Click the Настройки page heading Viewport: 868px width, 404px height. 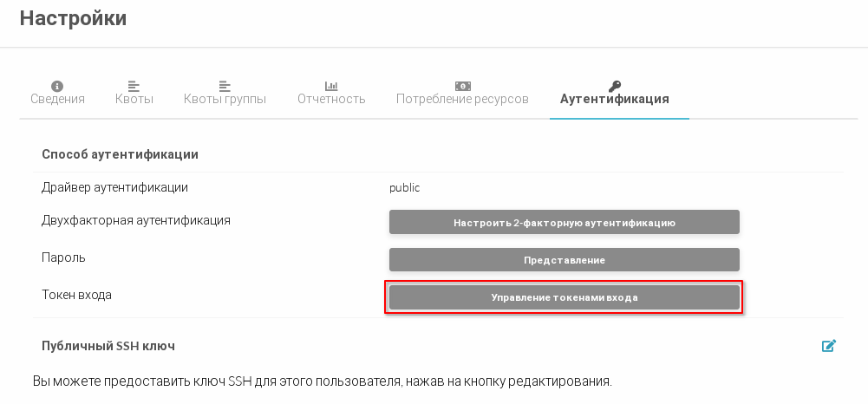73,18
